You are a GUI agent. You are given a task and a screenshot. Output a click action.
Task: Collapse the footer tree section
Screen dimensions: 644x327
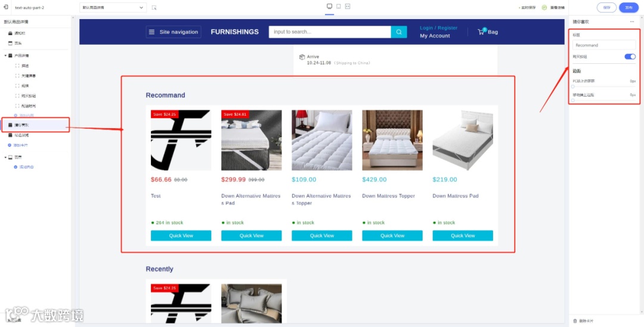(x=5, y=158)
